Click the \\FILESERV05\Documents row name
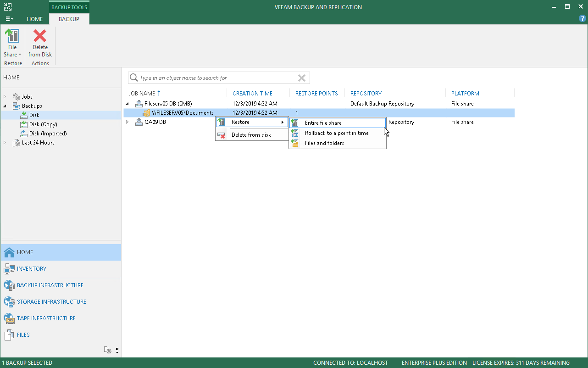Screen dimensions: 588x368 pyautogui.click(x=183, y=113)
